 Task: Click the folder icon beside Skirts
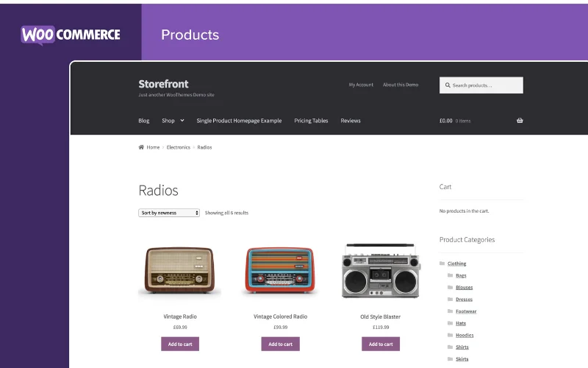(451, 359)
